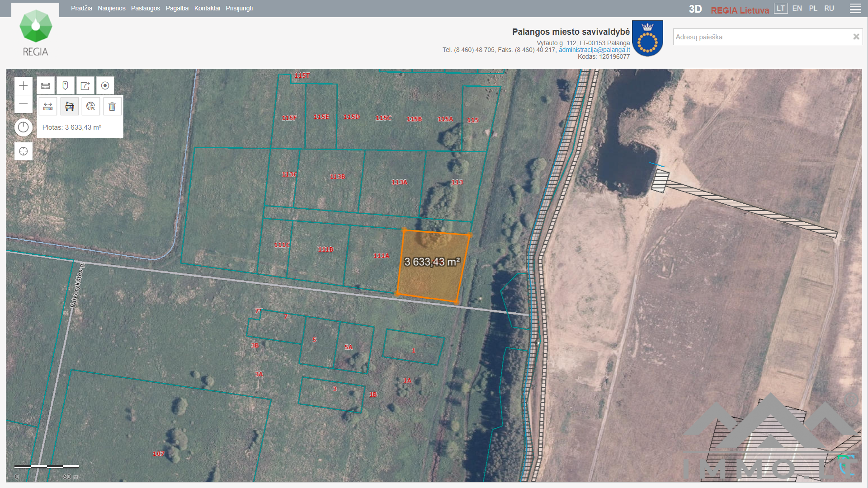
Task: Click the globe coordinate picker tool
Action: tap(91, 107)
